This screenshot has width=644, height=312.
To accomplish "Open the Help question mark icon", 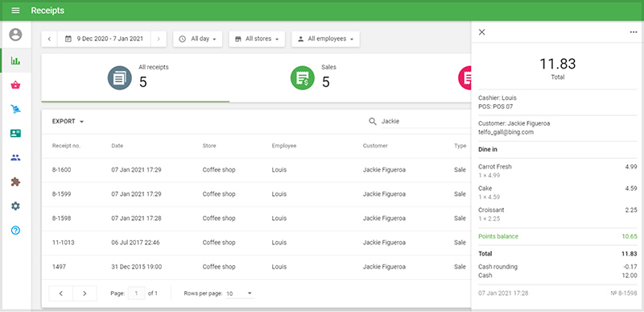I will click(15, 231).
